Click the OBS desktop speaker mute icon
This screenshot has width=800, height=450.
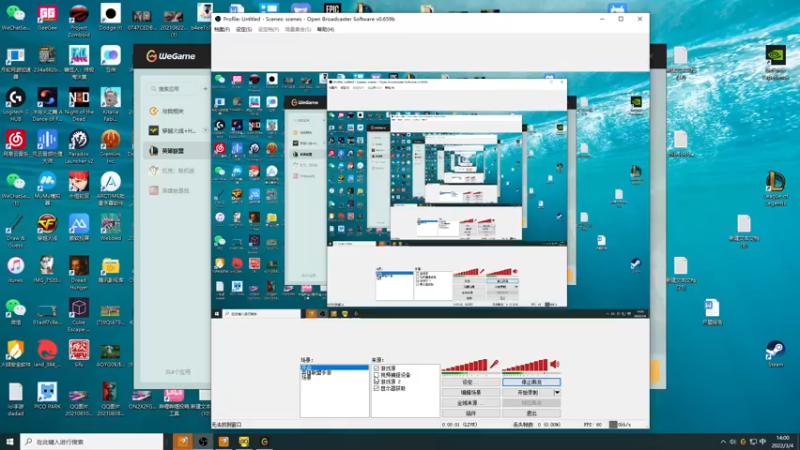tap(555, 364)
